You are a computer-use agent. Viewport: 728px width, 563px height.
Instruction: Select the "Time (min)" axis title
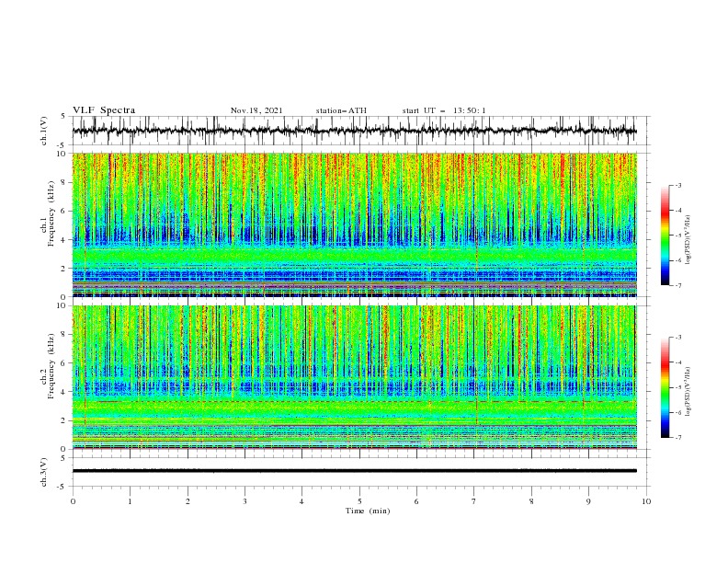[x=368, y=511]
